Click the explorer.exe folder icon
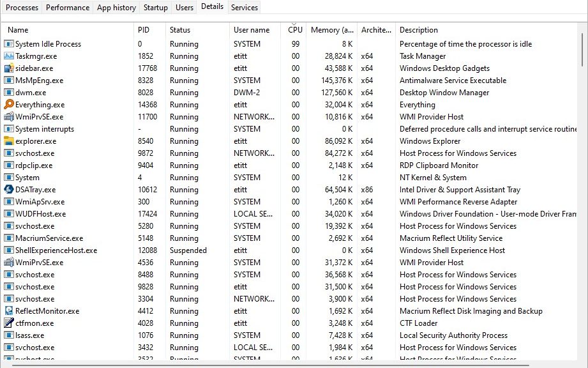 click(9, 141)
